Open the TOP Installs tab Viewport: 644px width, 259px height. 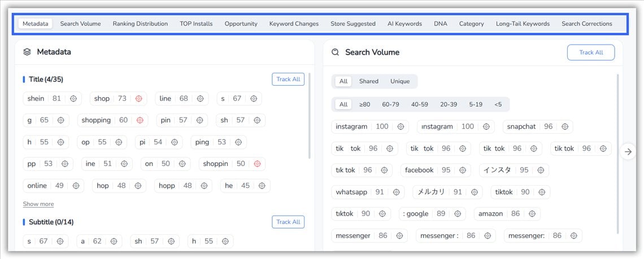coord(197,23)
